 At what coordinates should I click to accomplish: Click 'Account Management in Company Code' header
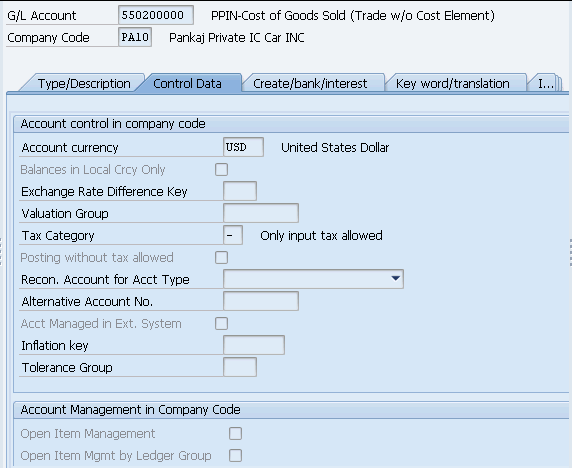click(131, 410)
